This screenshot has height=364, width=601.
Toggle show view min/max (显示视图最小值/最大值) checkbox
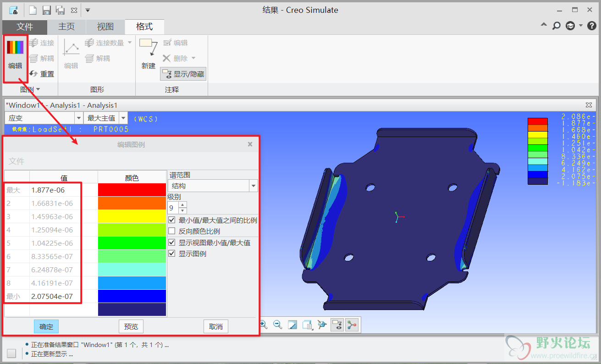pyautogui.click(x=172, y=243)
